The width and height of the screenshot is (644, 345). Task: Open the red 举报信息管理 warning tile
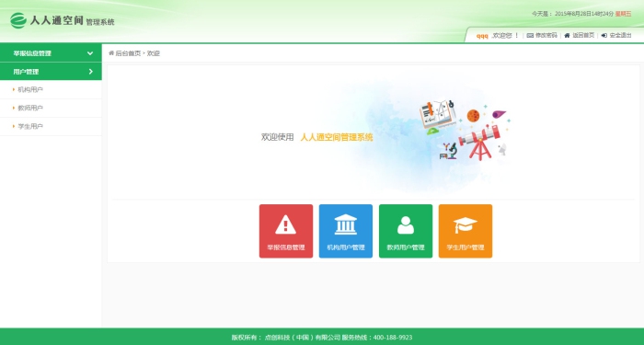[x=286, y=231]
